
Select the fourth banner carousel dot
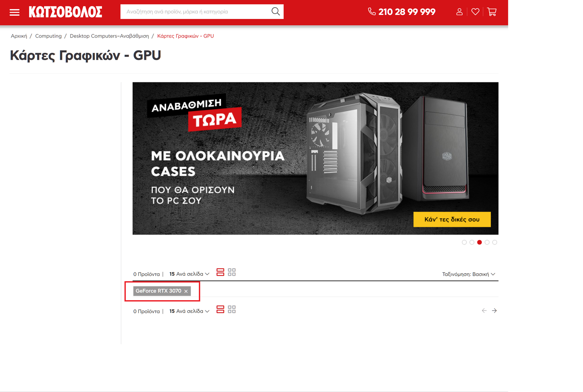487,242
